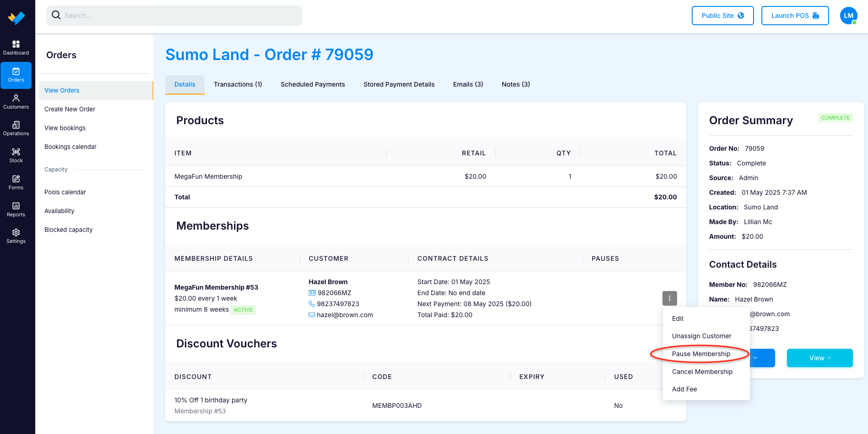Open the LM user avatar menu
The width and height of the screenshot is (868, 434).
tap(848, 16)
